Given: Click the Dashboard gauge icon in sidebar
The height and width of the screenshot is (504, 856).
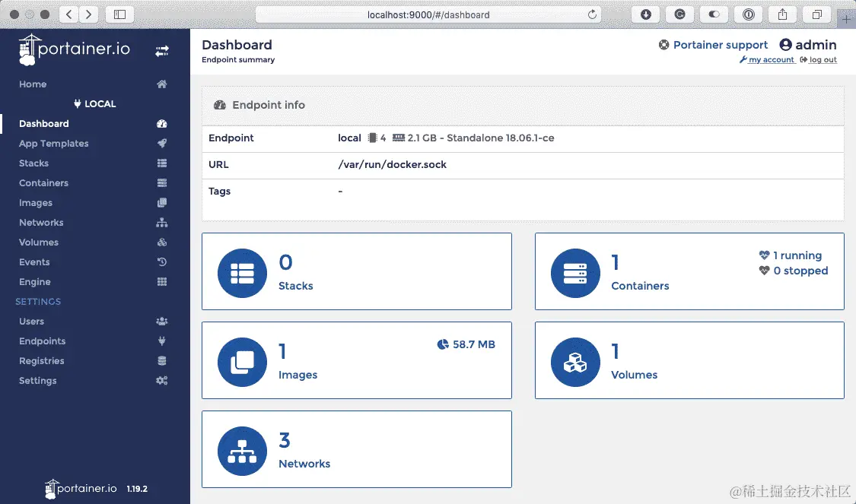Looking at the screenshot, I should pyautogui.click(x=161, y=124).
